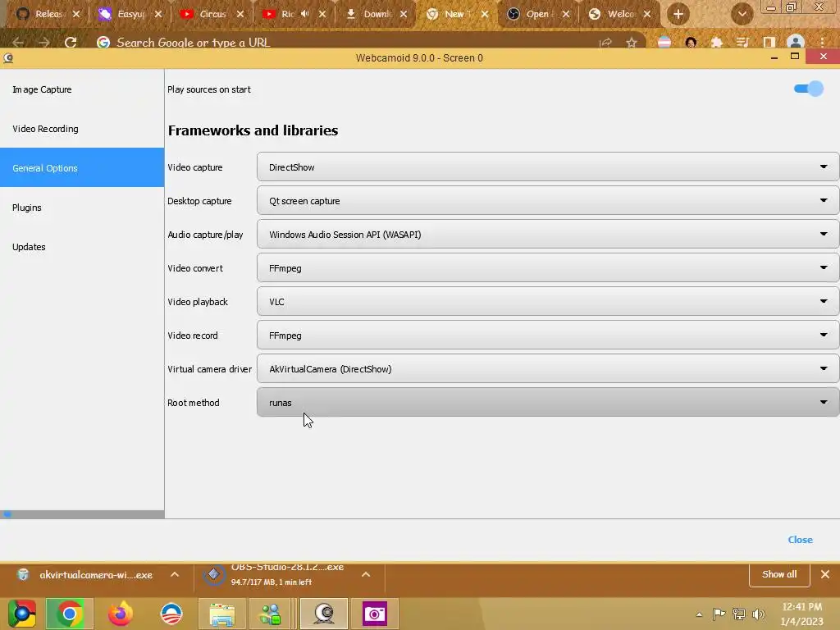This screenshot has width=840, height=630.
Task: Click the extension icon beside bookmark star
Action: tap(664, 43)
